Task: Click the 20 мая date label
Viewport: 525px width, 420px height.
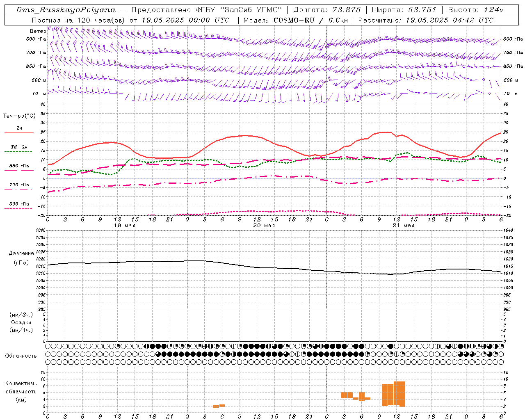Action: click(264, 226)
